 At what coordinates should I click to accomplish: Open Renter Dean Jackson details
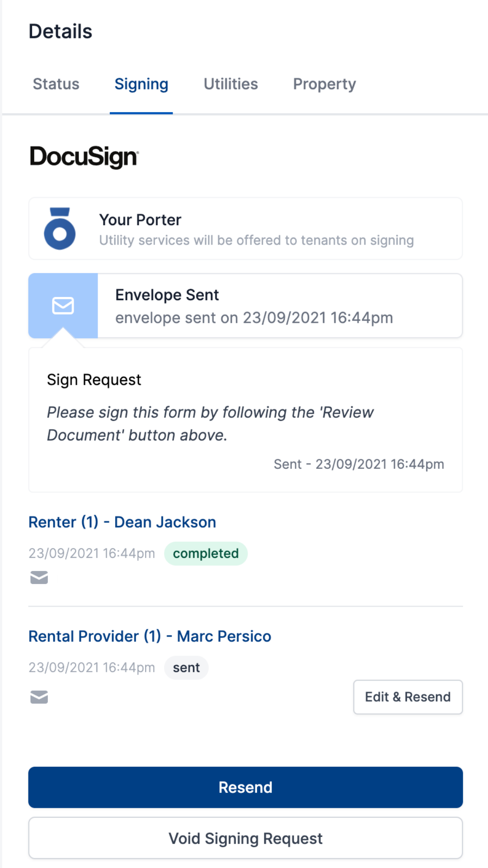pos(122,522)
